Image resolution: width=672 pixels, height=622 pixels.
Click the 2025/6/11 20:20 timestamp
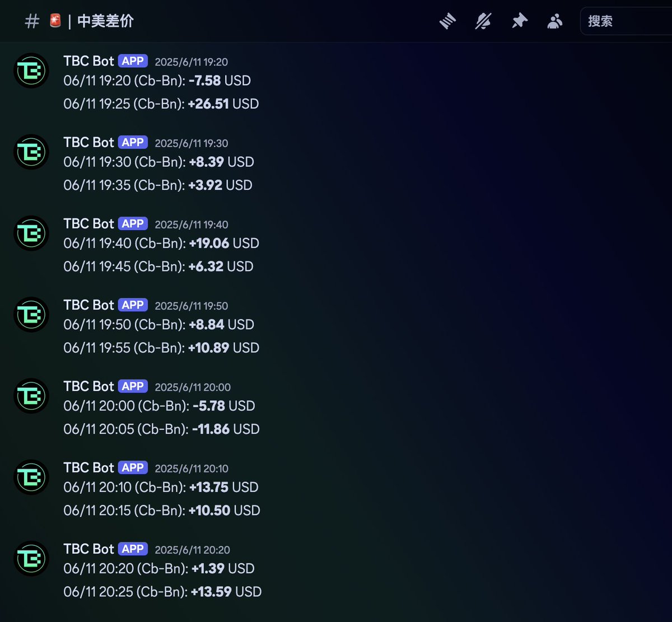pyautogui.click(x=192, y=550)
